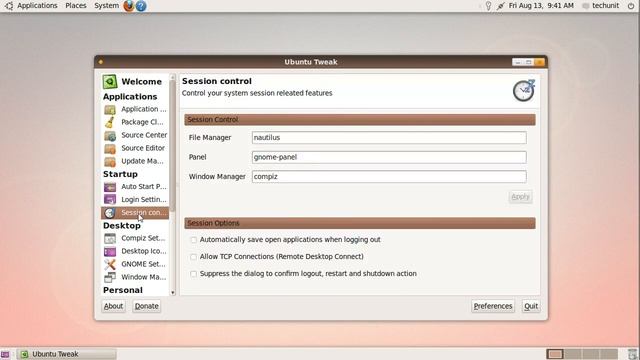Image resolution: width=640 pixels, height=360 pixels.
Task: Click the Window Manager input field
Action: [x=389, y=177]
